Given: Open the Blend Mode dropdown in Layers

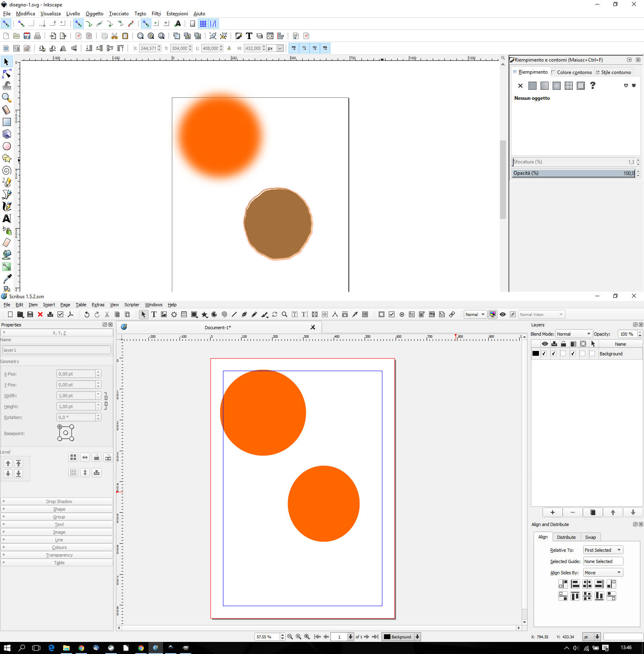Looking at the screenshot, I should tap(574, 334).
